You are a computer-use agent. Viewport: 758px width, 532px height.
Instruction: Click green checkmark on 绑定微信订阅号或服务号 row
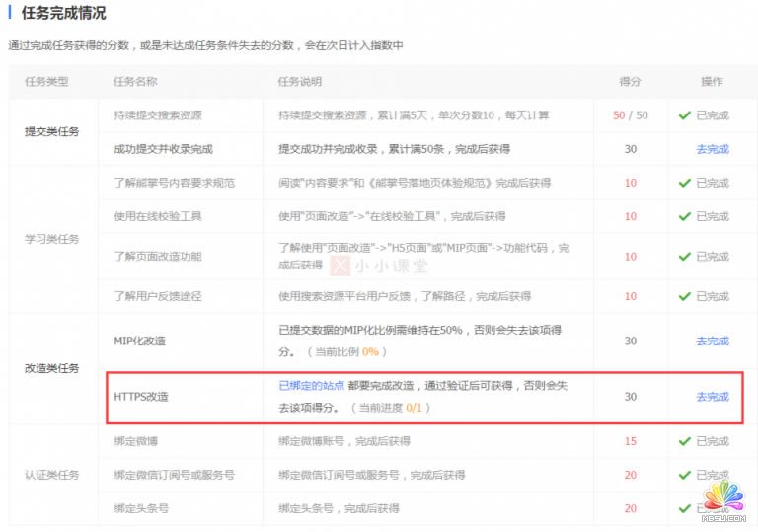685,475
